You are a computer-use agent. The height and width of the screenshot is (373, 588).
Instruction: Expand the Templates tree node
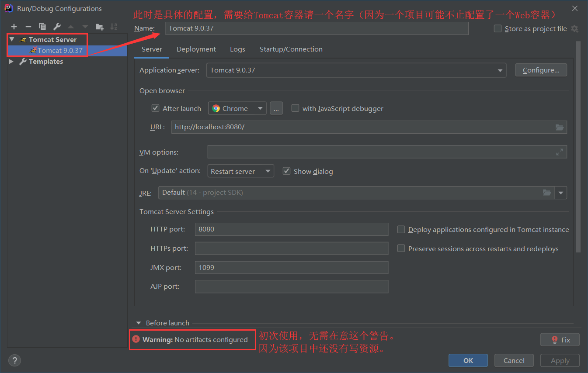point(11,62)
